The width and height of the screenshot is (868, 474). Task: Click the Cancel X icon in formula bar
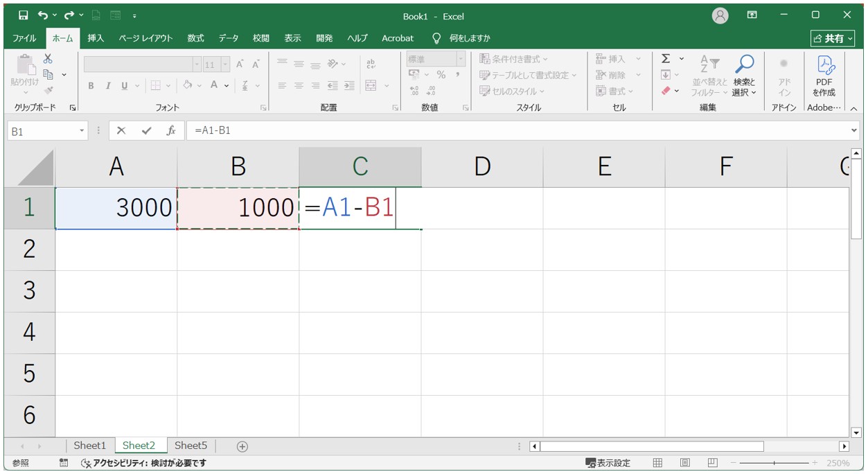[122, 131]
